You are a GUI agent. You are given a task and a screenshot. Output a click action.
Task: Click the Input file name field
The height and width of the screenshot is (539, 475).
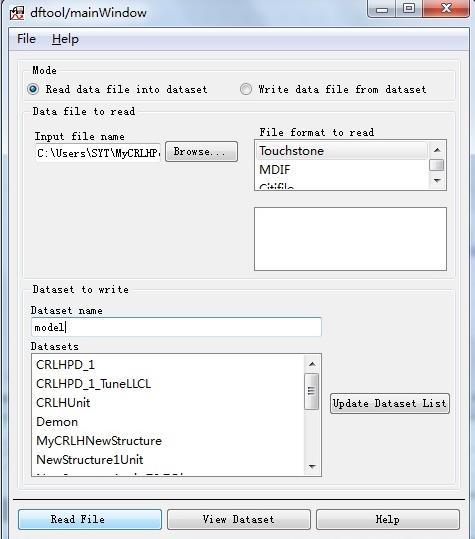click(x=98, y=153)
